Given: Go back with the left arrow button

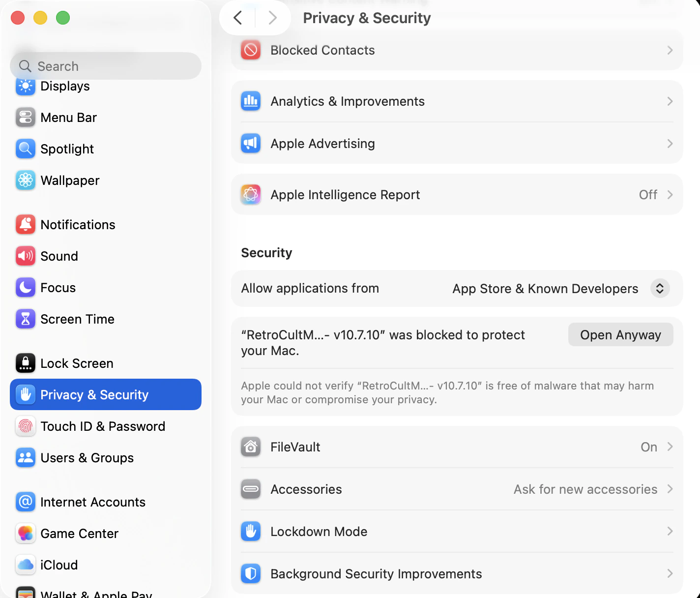Looking at the screenshot, I should 238,18.
